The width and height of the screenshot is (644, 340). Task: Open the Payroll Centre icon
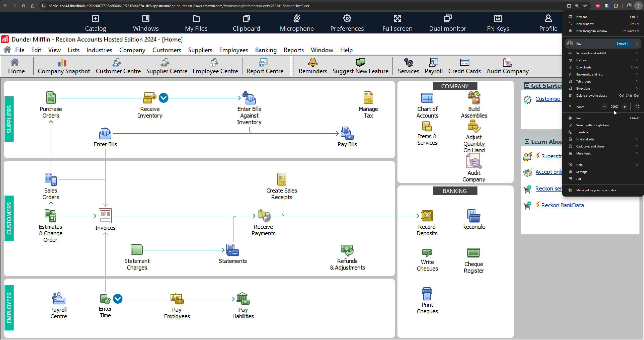tap(59, 299)
